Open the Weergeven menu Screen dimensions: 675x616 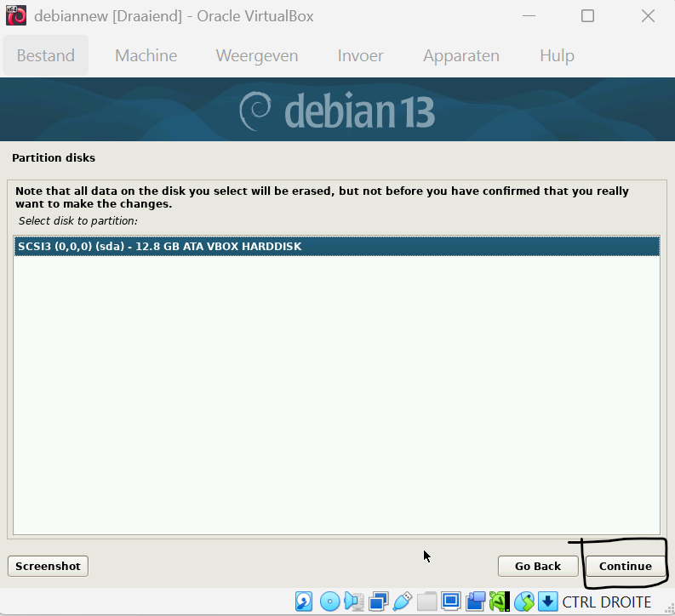pos(257,55)
